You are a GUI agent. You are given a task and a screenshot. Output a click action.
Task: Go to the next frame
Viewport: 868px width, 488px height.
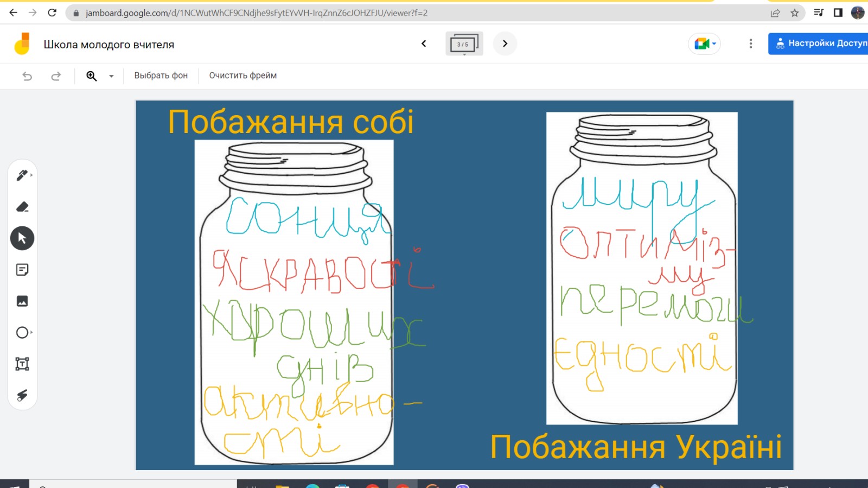coord(505,43)
